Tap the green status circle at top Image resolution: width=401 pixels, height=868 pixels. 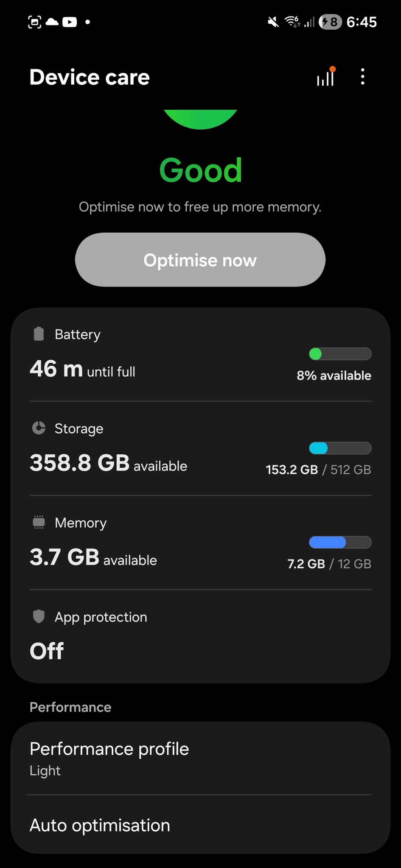(x=200, y=119)
